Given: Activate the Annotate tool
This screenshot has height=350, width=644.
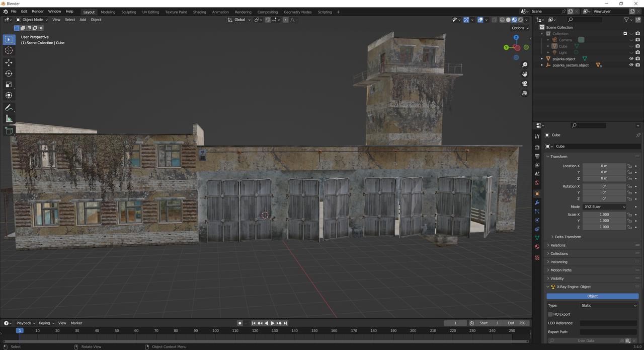Looking at the screenshot, I should tap(9, 108).
